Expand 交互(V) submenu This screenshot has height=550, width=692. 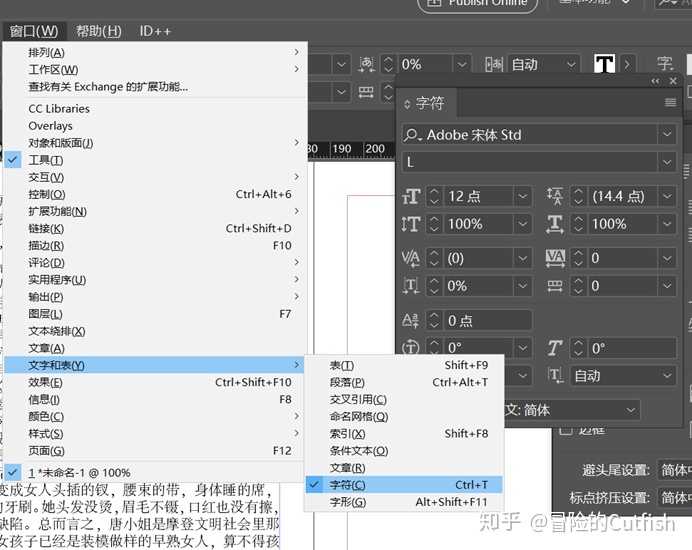click(x=154, y=177)
